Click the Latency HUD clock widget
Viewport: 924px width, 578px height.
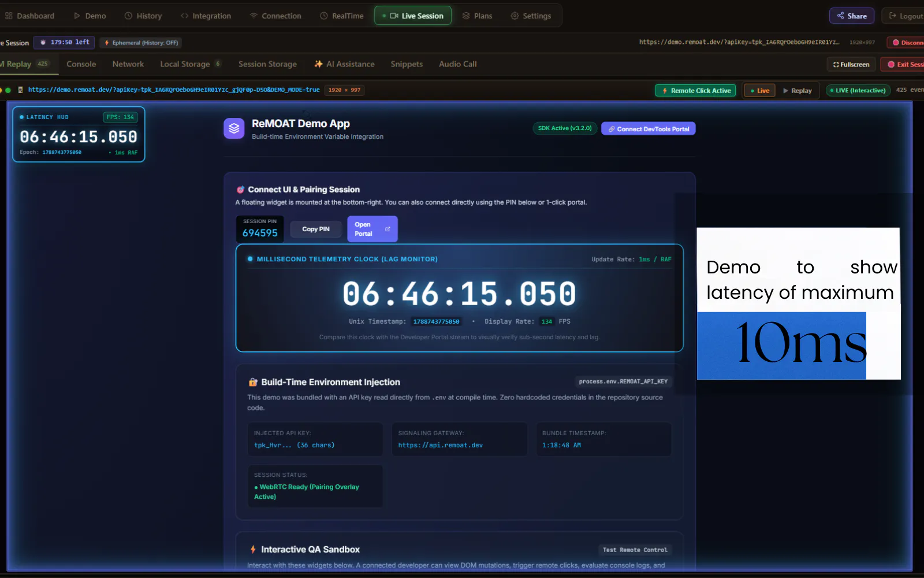[79, 135]
